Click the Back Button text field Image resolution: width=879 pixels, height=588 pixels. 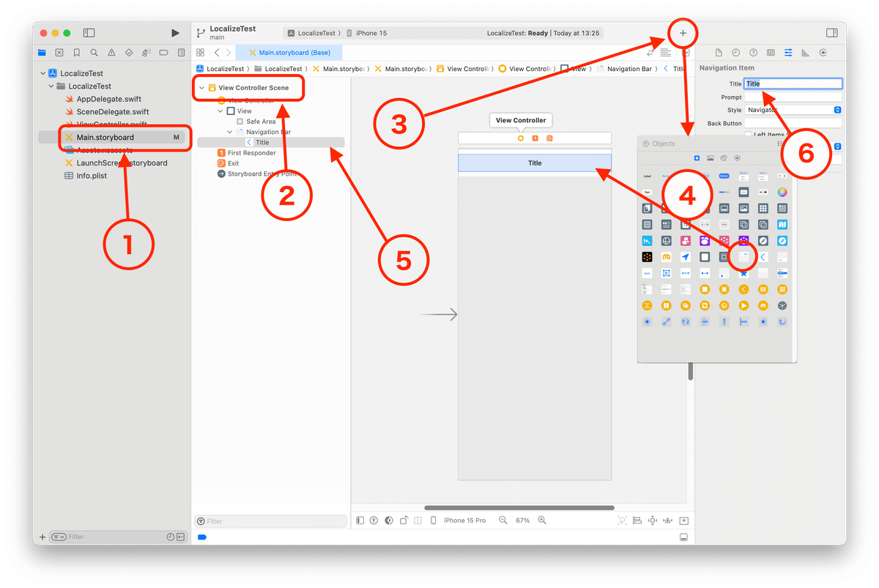pyautogui.click(x=793, y=124)
